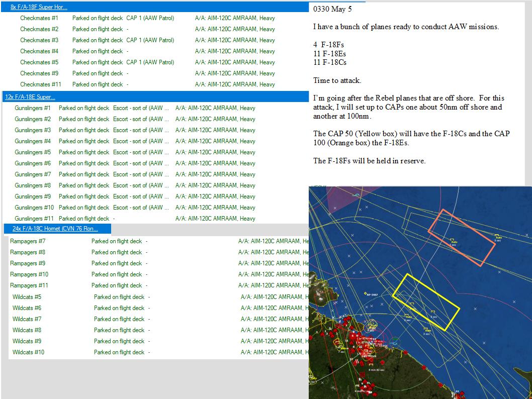The height and width of the screenshot is (399, 532).
Task: Click AIM-120C AMRAAM loadout of Rampagers #9
Action: pyautogui.click(x=273, y=263)
